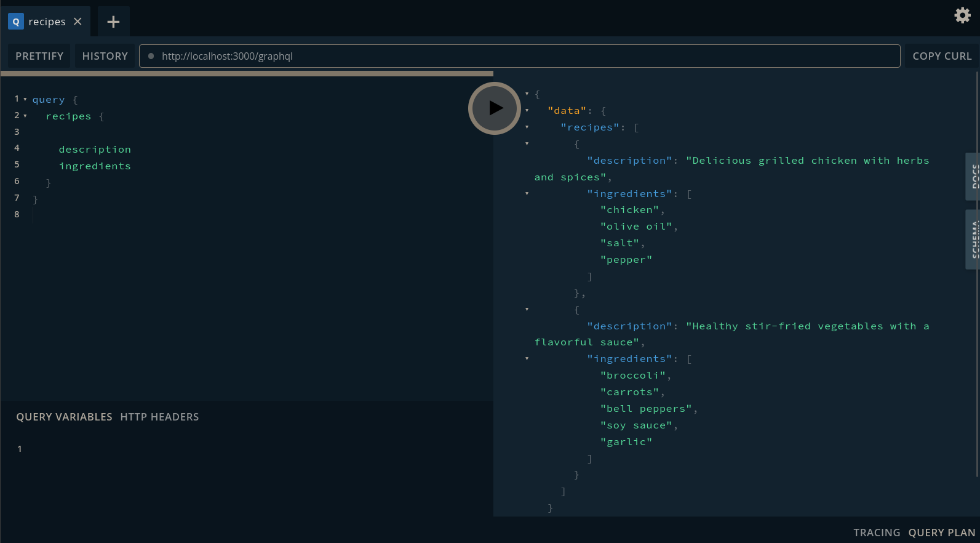Image resolution: width=980 pixels, height=543 pixels.
Task: Click the PRETTIFY button
Action: pos(39,56)
